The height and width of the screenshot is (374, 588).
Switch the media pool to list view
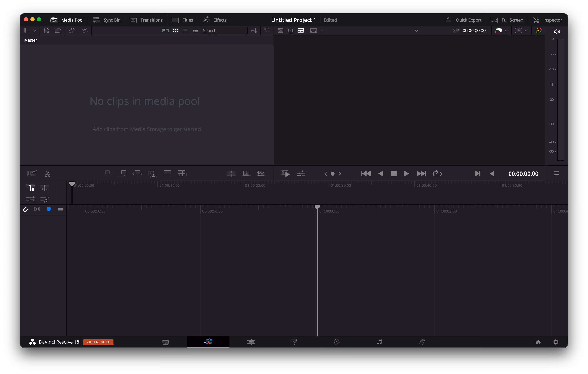coord(196,30)
